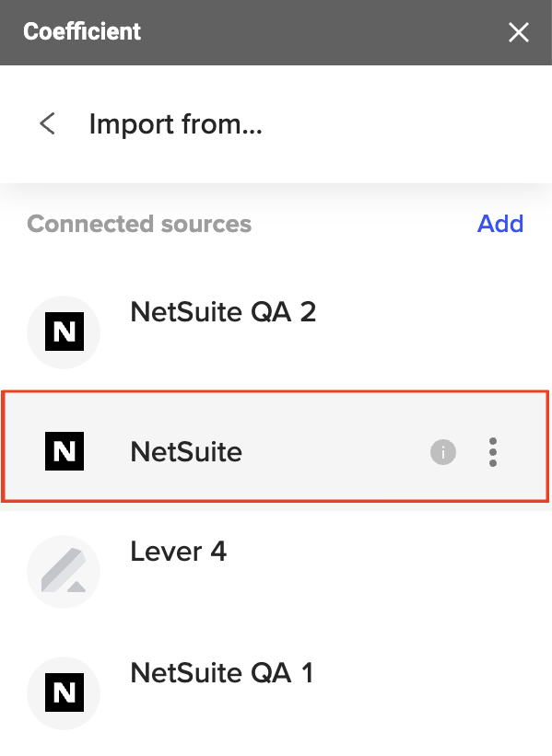
Task: Open the NetSuite three-dot options menu
Action: (x=493, y=452)
